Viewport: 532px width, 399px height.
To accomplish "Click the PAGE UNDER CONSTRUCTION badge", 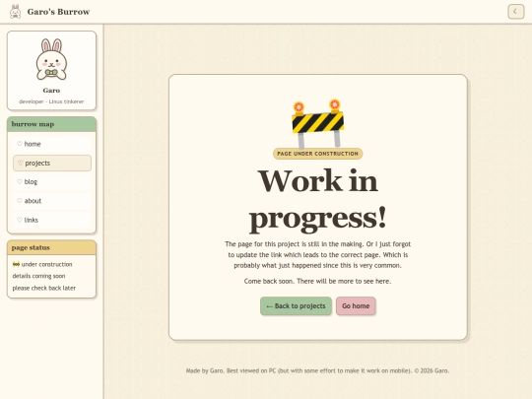I will pos(317,154).
